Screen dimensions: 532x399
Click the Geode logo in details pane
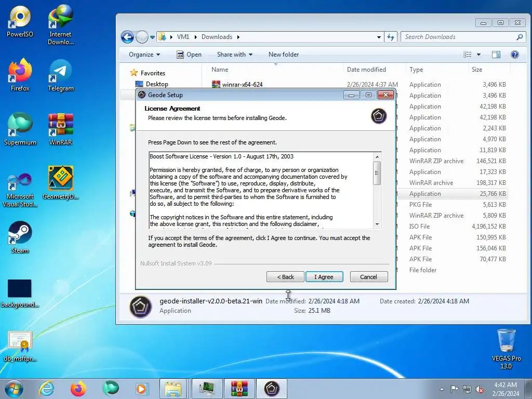click(140, 307)
